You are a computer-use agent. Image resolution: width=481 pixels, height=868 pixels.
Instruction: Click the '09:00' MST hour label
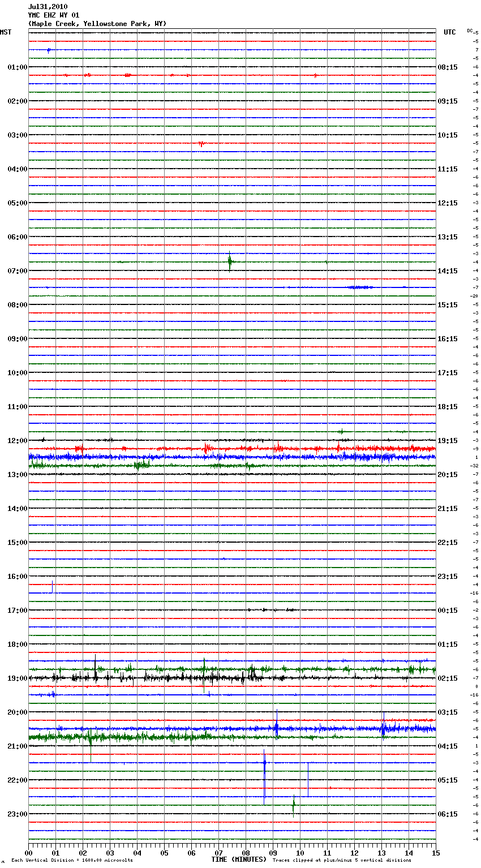[18, 339]
